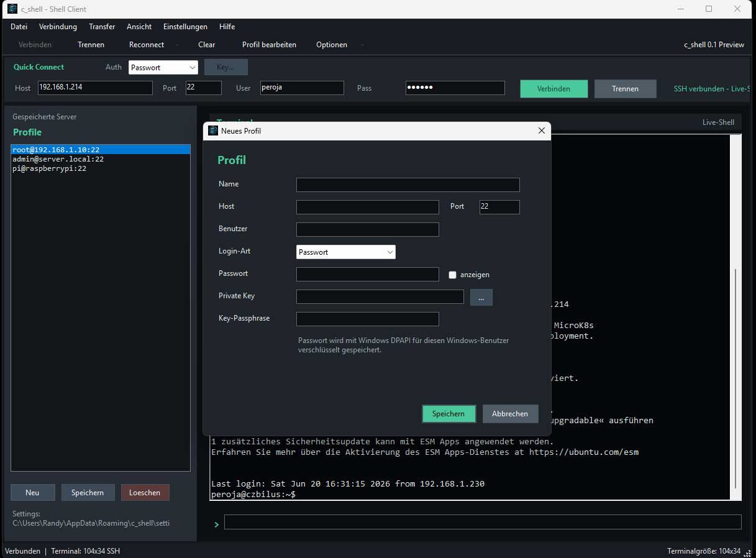Screen dimensions: 756x558
Task: Click Speichern in the profile dialog
Action: click(x=449, y=414)
